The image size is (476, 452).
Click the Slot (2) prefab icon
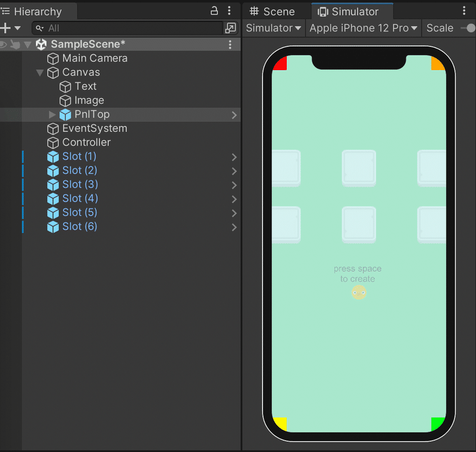53,171
